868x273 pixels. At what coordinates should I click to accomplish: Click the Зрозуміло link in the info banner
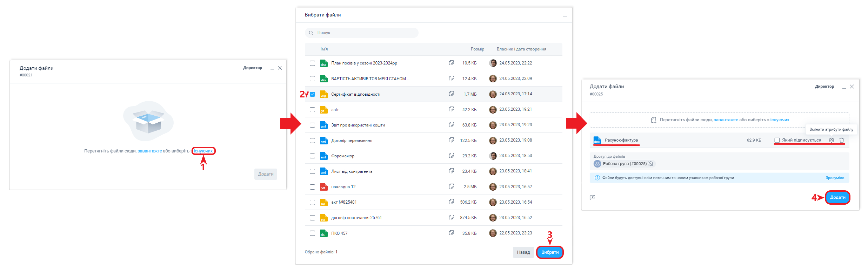835,178
